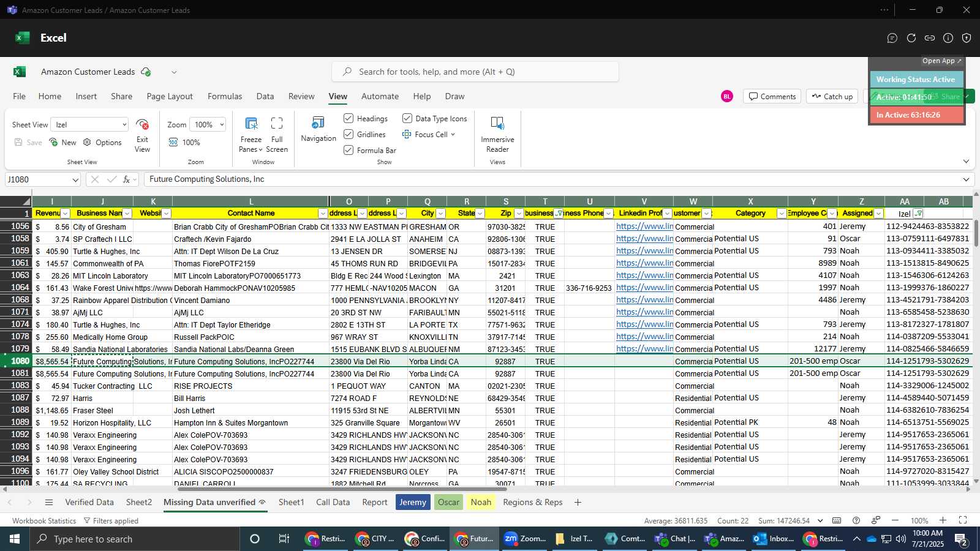The image size is (980, 551).
Task: Open the chat bubble icon in header
Action: pos(892,38)
